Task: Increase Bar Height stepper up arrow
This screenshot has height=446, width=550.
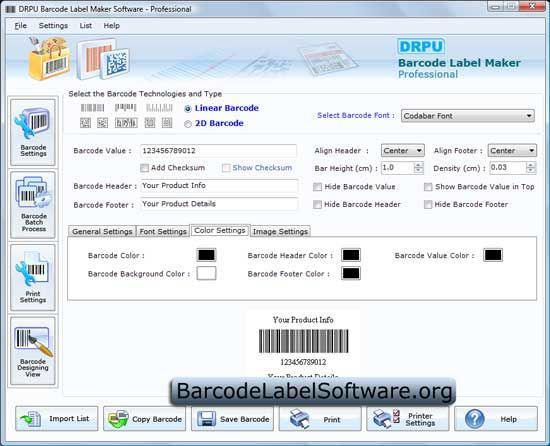Action: [418, 164]
